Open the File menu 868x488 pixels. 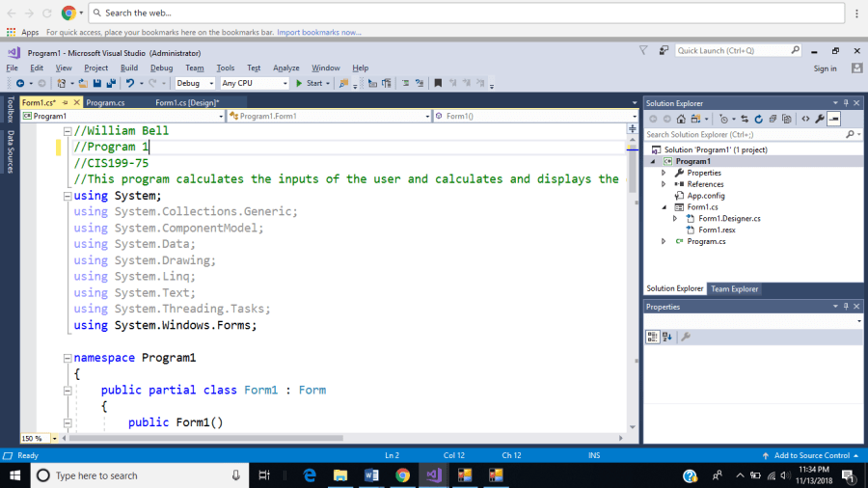pos(13,68)
